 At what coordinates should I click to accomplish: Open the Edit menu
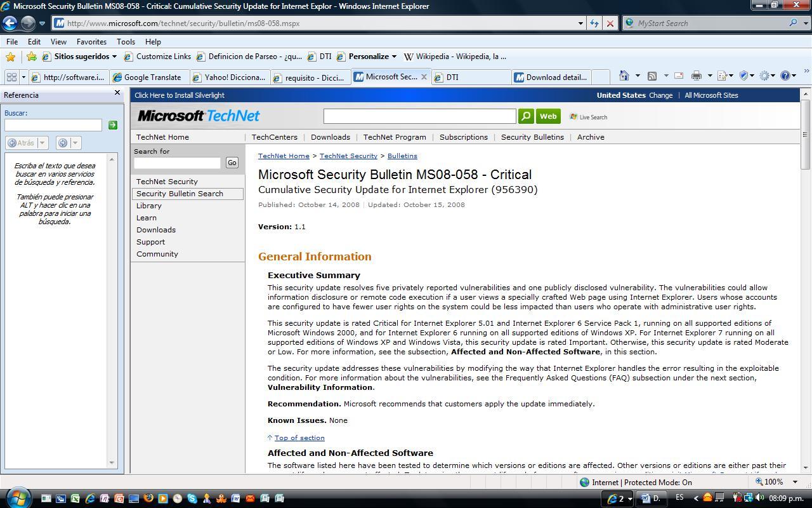pyautogui.click(x=34, y=41)
